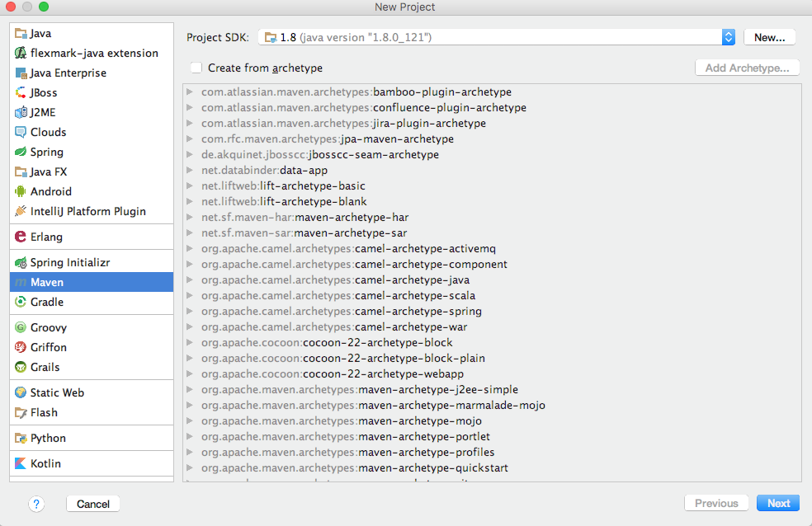
Task: Open help via question mark icon
Action: (36, 504)
